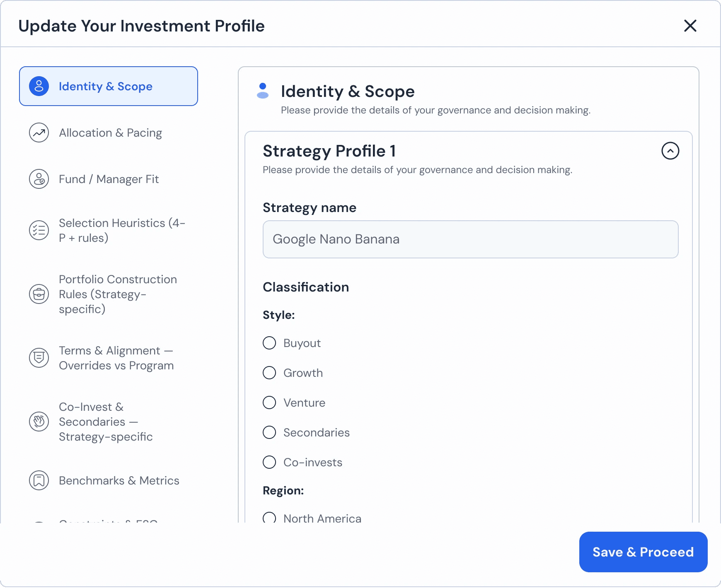Screen dimensions: 721x588
Task: Click the Allocation & Pacing trend chart icon
Action: pyautogui.click(x=39, y=133)
